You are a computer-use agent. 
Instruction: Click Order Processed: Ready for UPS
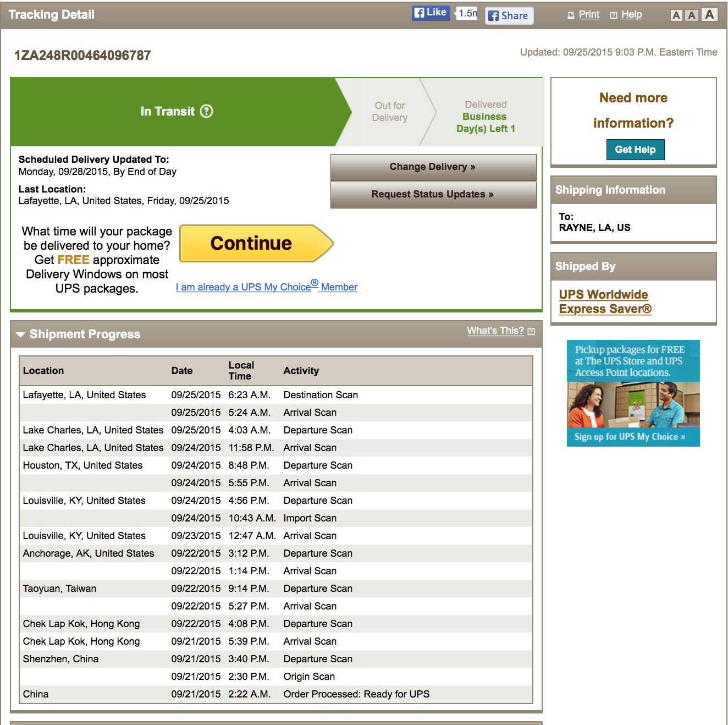(356, 694)
